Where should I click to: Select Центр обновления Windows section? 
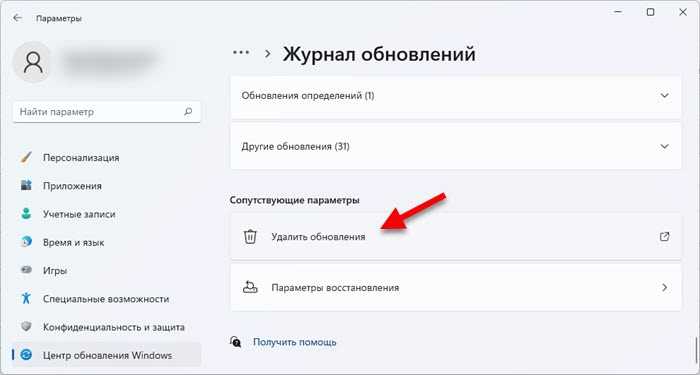pyautogui.click(x=107, y=355)
